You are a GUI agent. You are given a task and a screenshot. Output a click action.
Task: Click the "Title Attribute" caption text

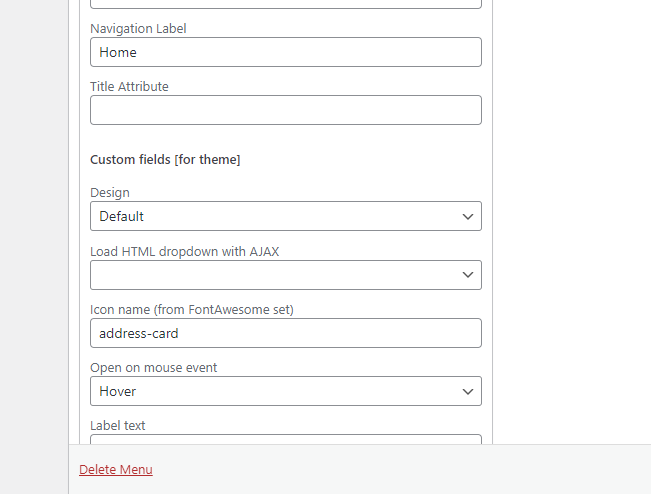129,87
